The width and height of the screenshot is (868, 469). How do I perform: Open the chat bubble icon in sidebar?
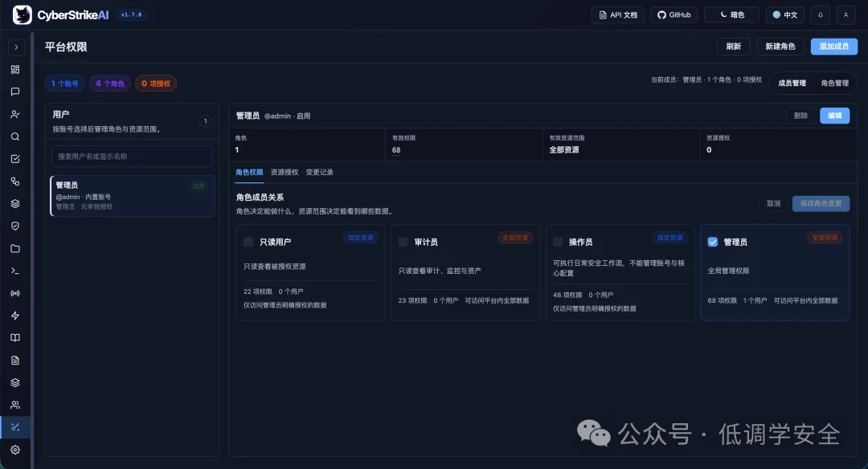[15, 92]
